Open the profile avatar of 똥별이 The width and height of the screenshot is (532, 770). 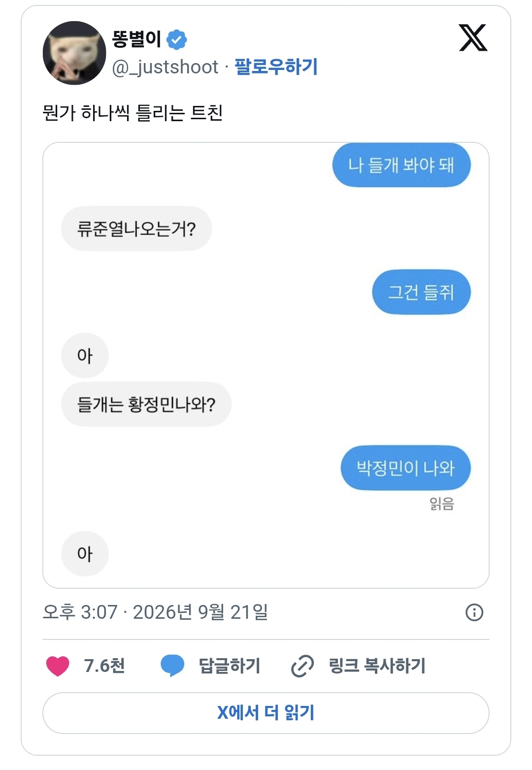click(x=74, y=53)
